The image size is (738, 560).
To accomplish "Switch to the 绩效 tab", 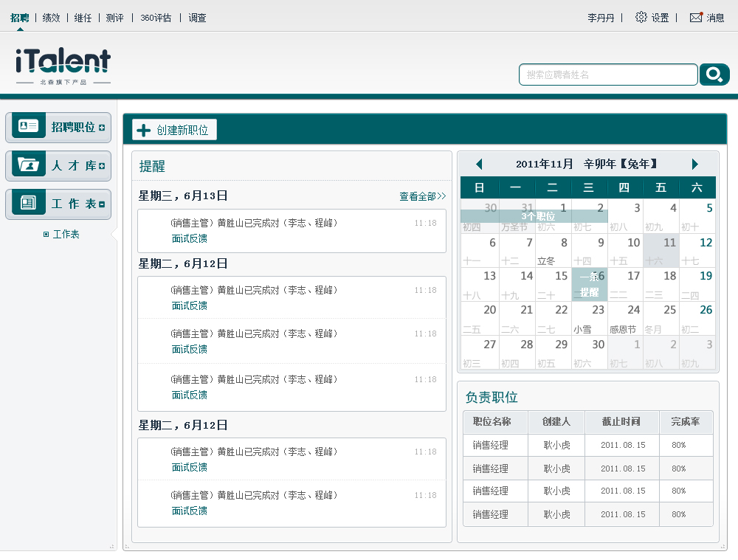I will coord(52,18).
